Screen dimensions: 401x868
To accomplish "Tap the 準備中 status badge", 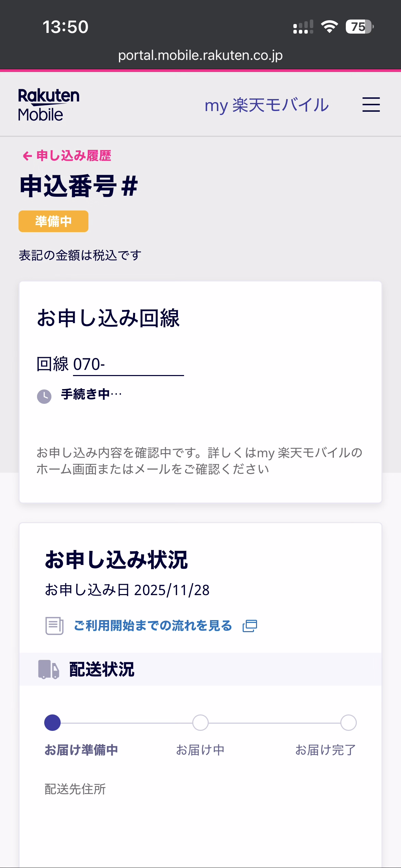I will [x=53, y=221].
